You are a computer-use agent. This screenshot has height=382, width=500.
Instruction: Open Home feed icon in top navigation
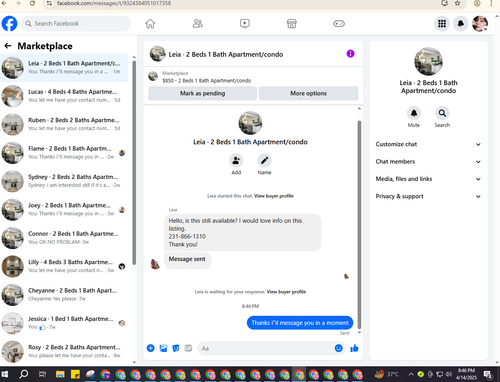click(150, 24)
